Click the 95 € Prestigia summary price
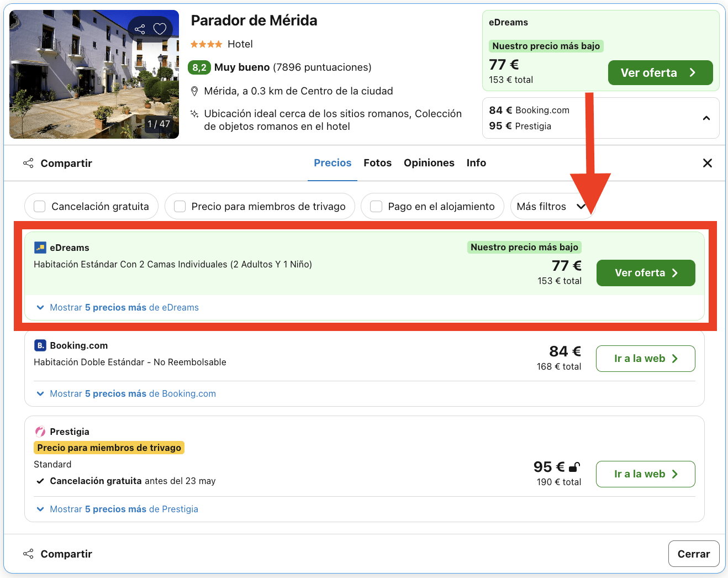The image size is (728, 578). click(520, 126)
